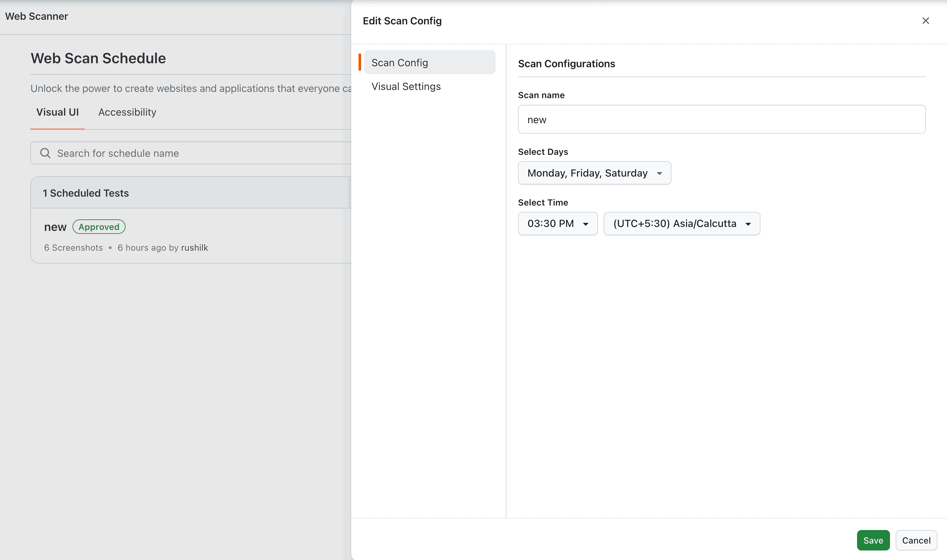
Task: Save the scan configuration
Action: [x=873, y=540]
